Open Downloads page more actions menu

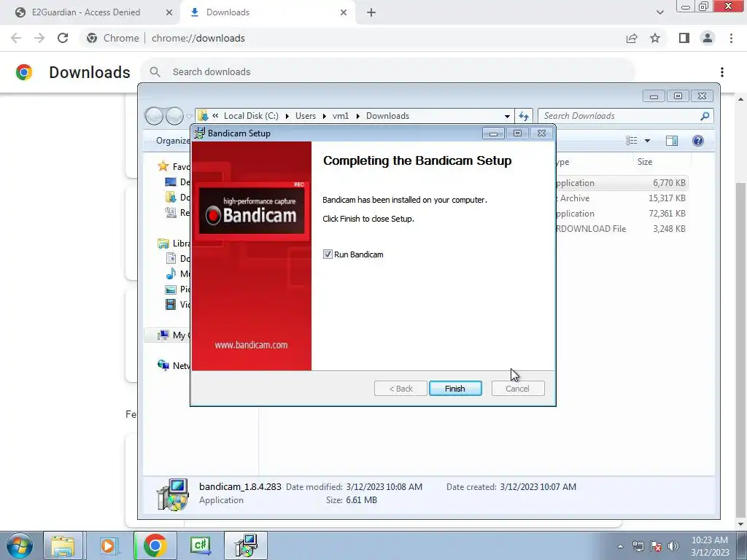coord(722,72)
